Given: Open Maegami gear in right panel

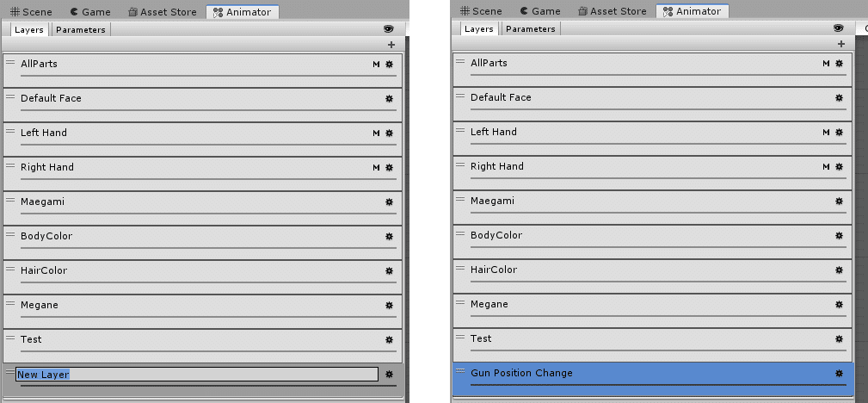Looking at the screenshot, I should tap(840, 201).
